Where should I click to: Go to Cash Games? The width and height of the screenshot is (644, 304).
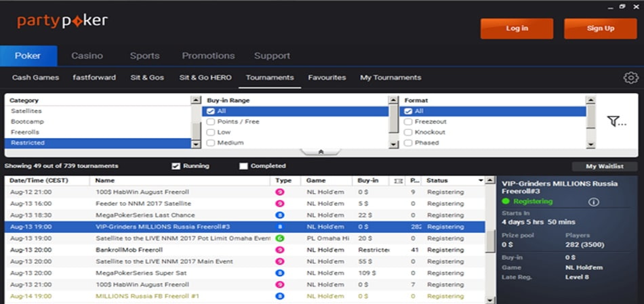click(35, 78)
